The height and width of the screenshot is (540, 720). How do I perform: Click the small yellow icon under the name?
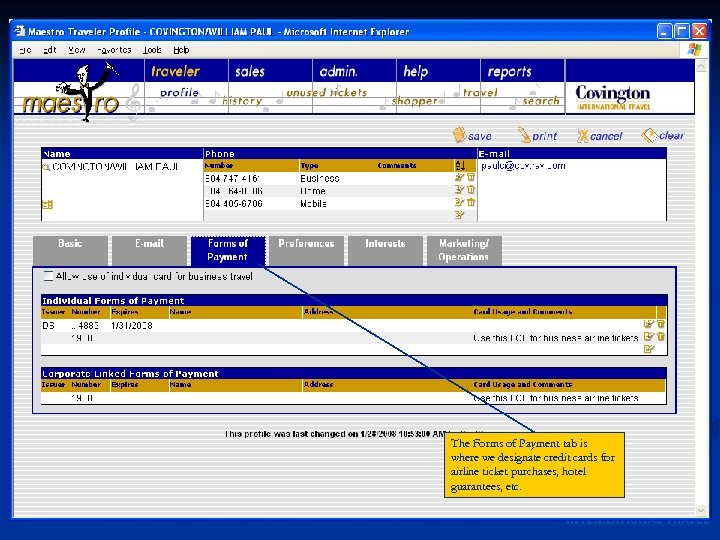[47, 204]
